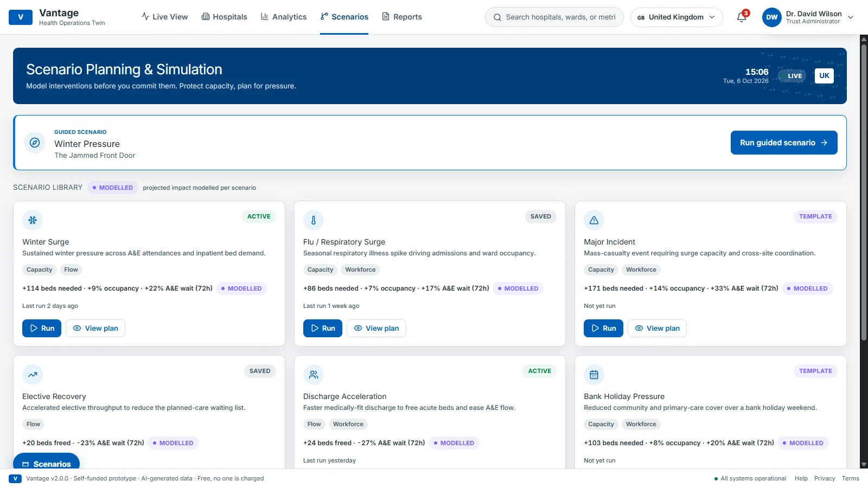Screen dimensions: 868x488
Task: Open the Reports tab
Action: tap(402, 17)
